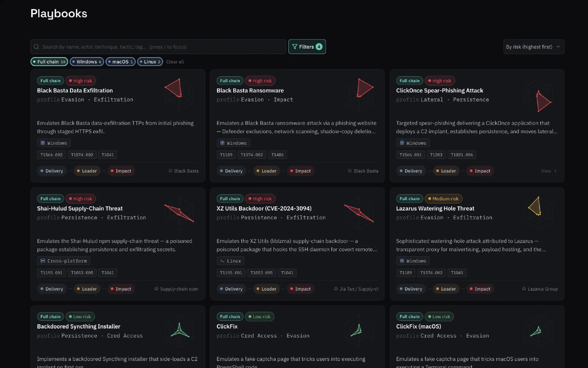
Task: Click actor icon beside Jia Tan
Action: coord(336,289)
